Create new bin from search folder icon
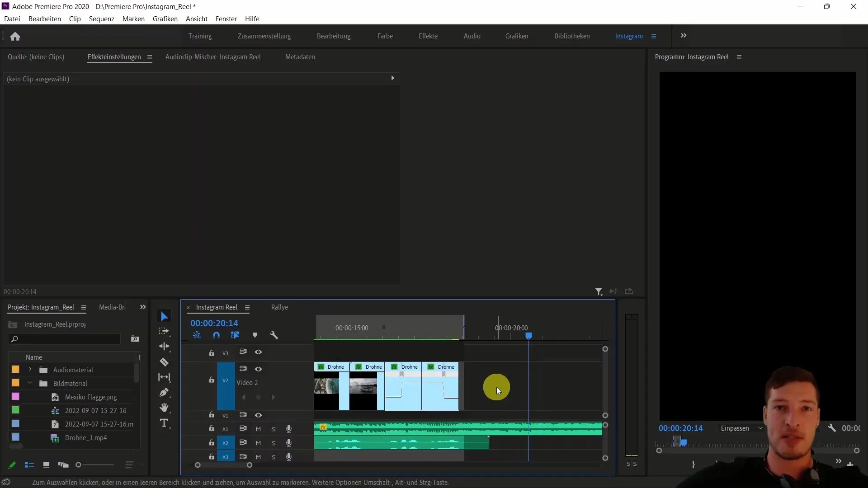 135,339
